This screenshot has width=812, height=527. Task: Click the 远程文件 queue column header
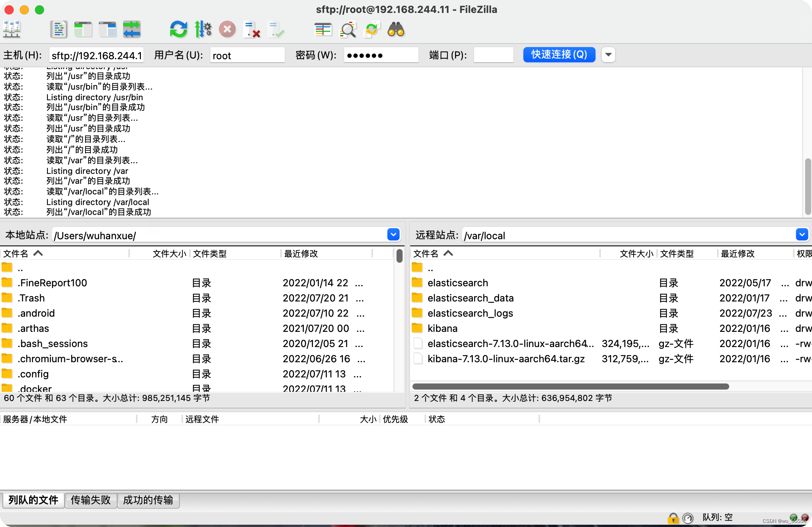click(x=251, y=419)
